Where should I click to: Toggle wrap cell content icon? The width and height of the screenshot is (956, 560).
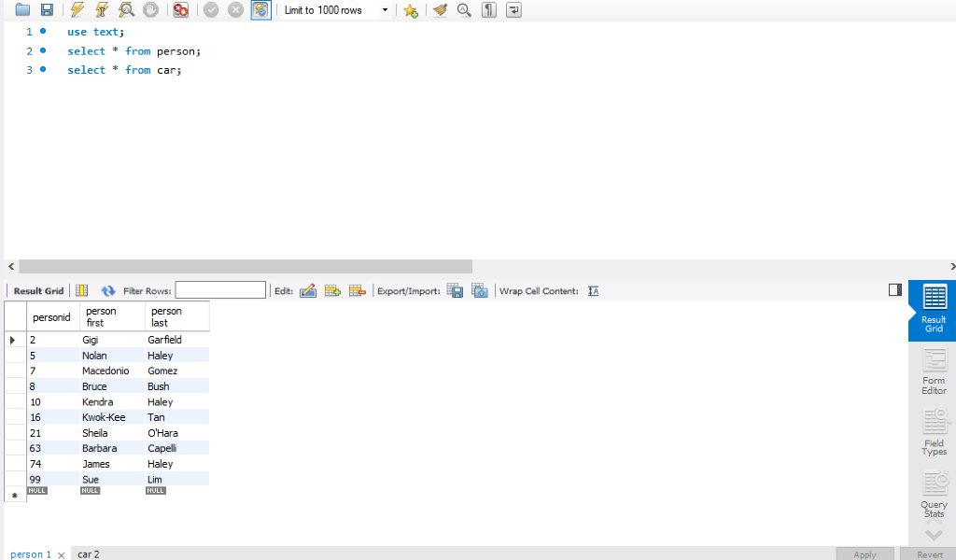coord(593,291)
